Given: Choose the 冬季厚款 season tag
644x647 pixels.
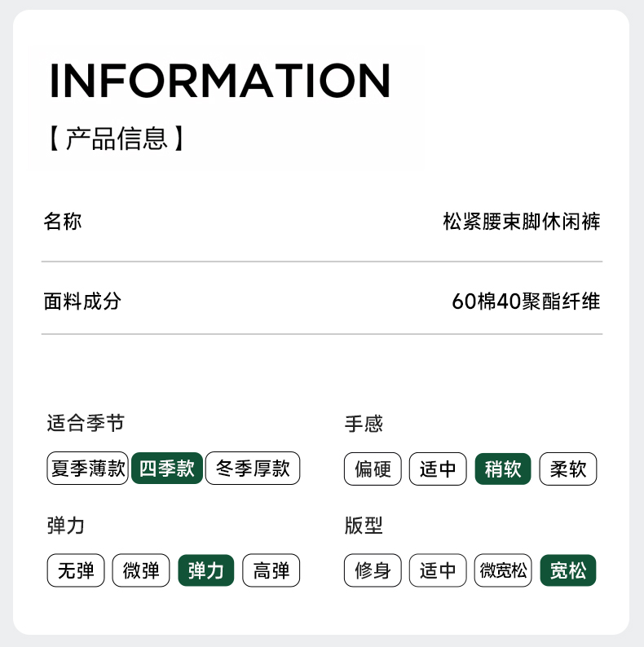Looking at the screenshot, I should tap(253, 469).
